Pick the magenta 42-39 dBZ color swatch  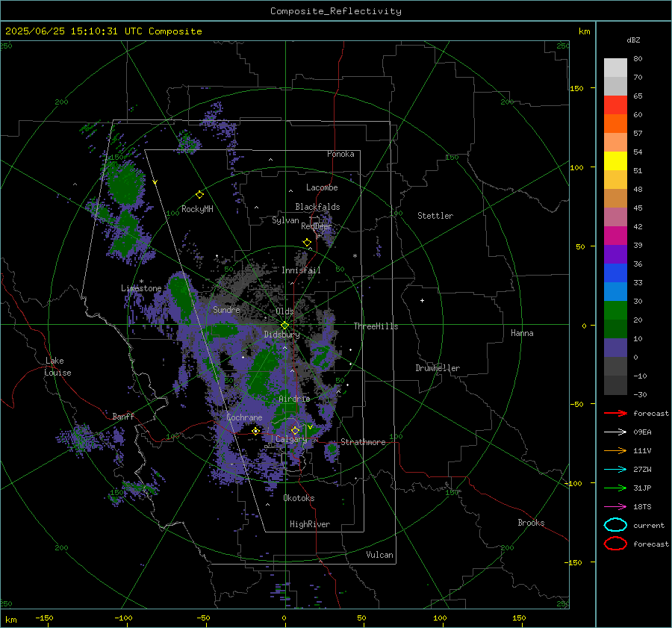[x=615, y=236]
